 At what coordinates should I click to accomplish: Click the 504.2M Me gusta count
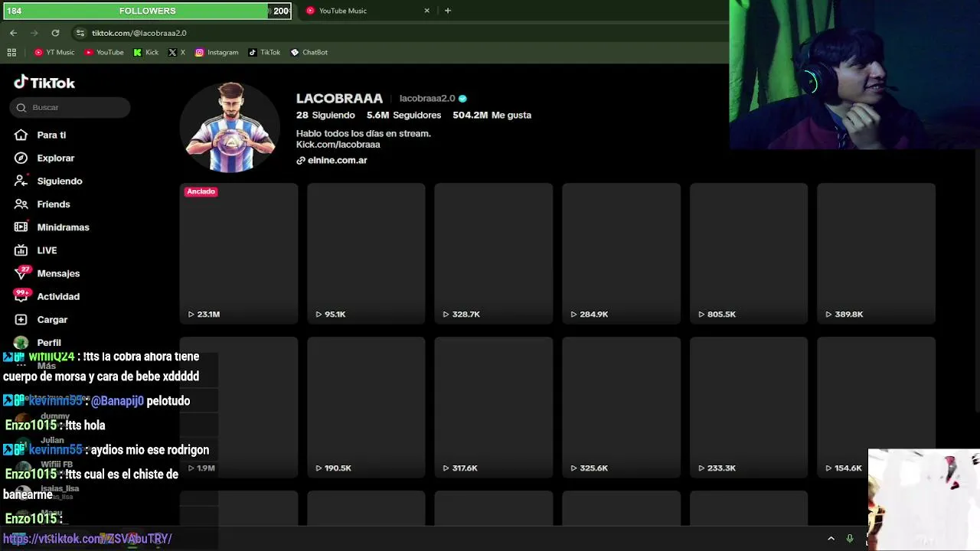(x=492, y=115)
